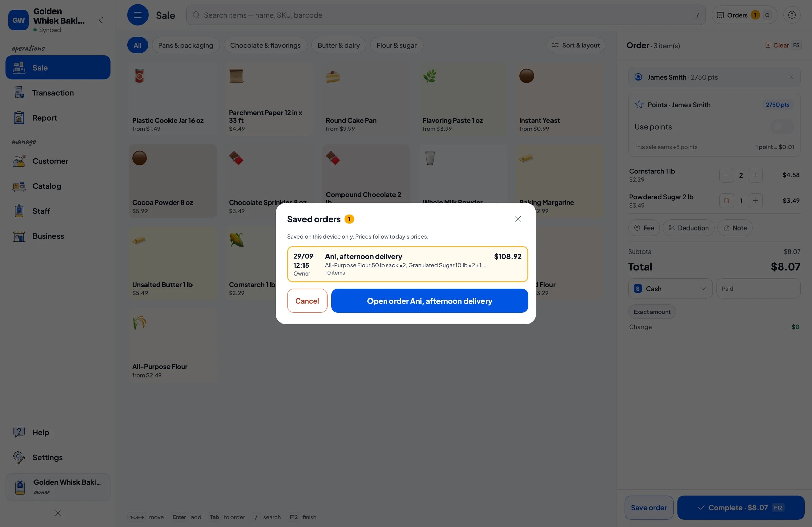Image resolution: width=812 pixels, height=527 pixels.
Task: Click the Paid amount field
Action: 758,288
